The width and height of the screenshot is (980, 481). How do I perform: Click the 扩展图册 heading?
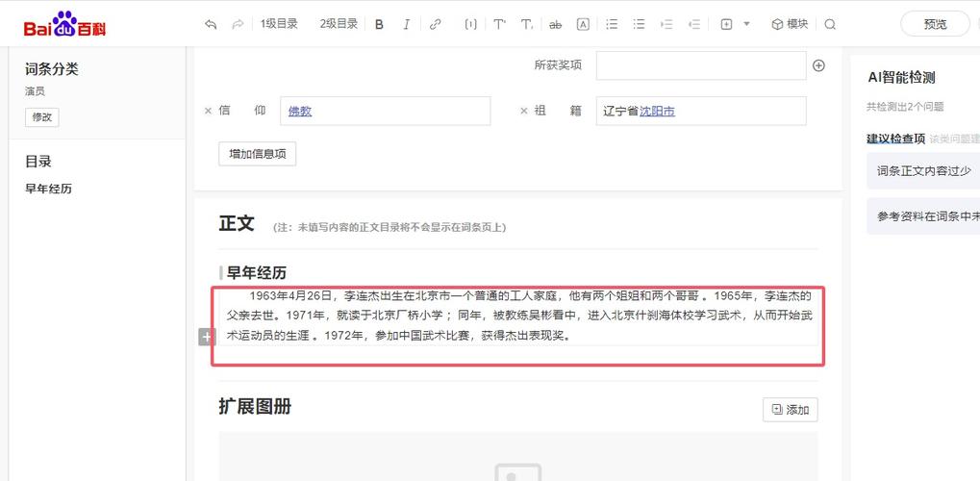click(x=255, y=407)
